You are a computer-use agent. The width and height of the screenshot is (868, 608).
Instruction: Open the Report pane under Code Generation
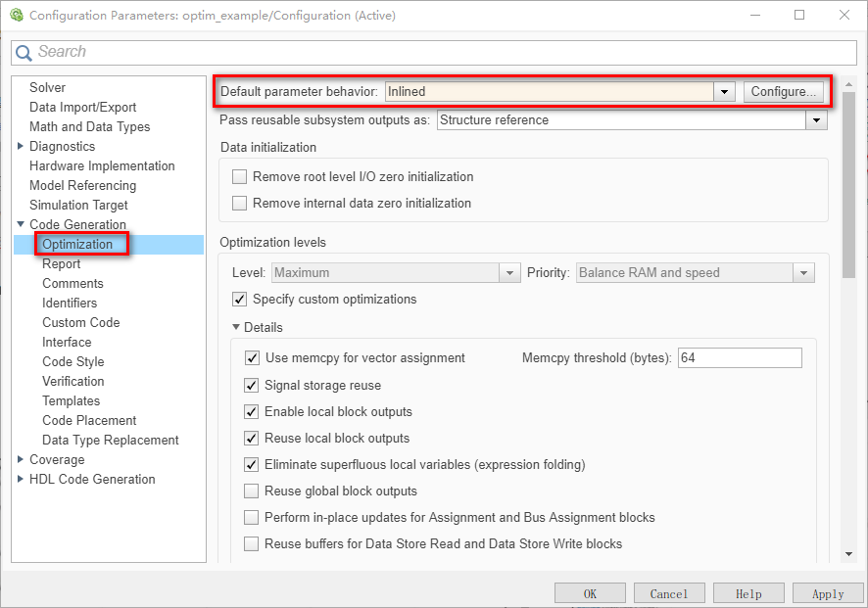tap(62, 264)
